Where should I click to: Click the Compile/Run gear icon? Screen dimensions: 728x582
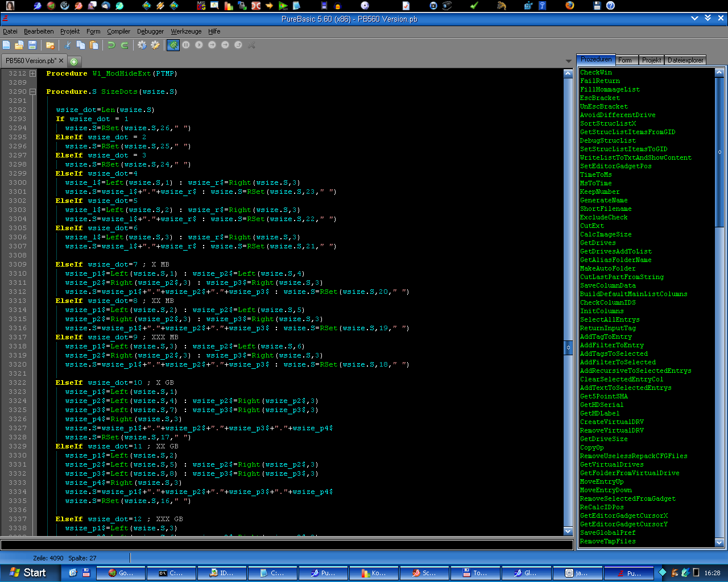pos(142,45)
